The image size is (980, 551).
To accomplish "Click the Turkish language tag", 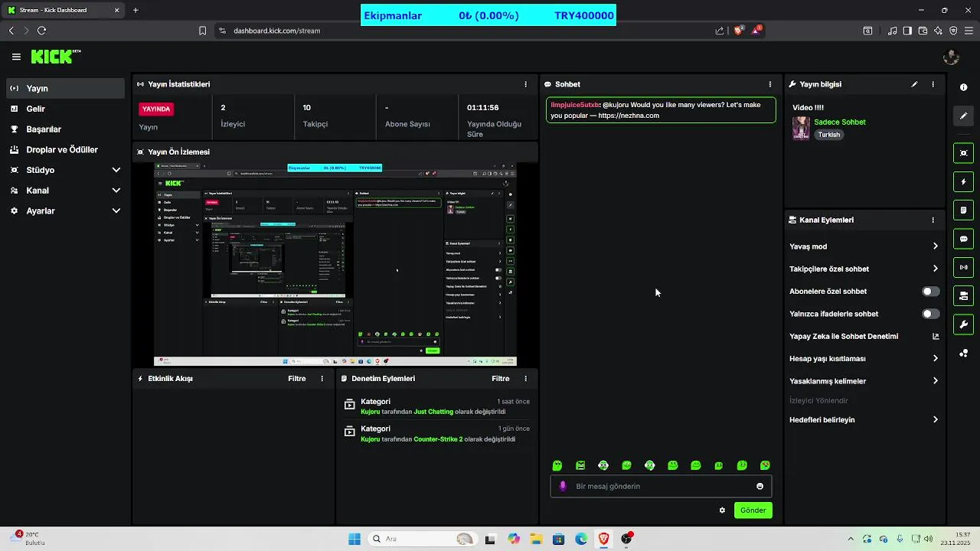I will coord(828,135).
